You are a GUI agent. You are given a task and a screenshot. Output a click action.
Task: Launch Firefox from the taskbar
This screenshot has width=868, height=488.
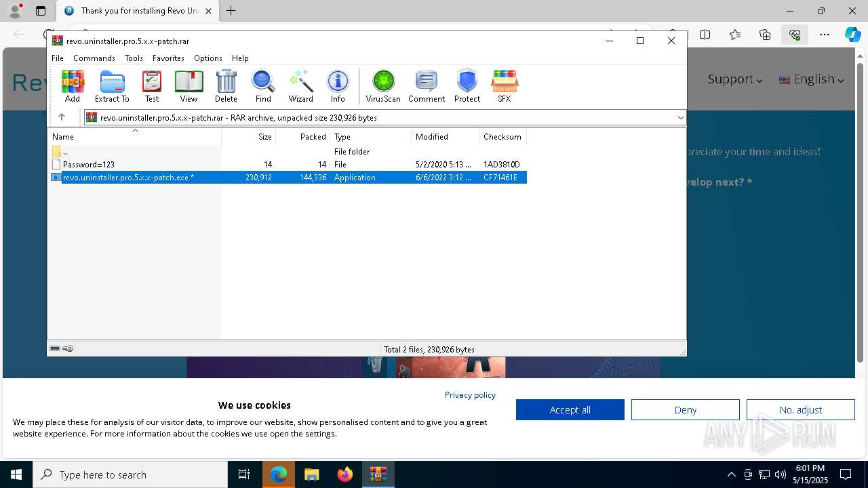pos(345,474)
